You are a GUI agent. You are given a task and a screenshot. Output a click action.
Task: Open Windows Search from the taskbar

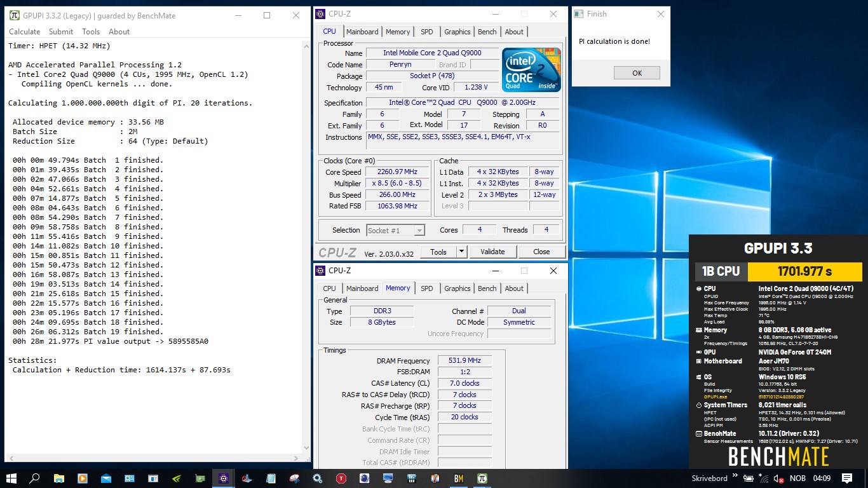[x=35, y=478]
